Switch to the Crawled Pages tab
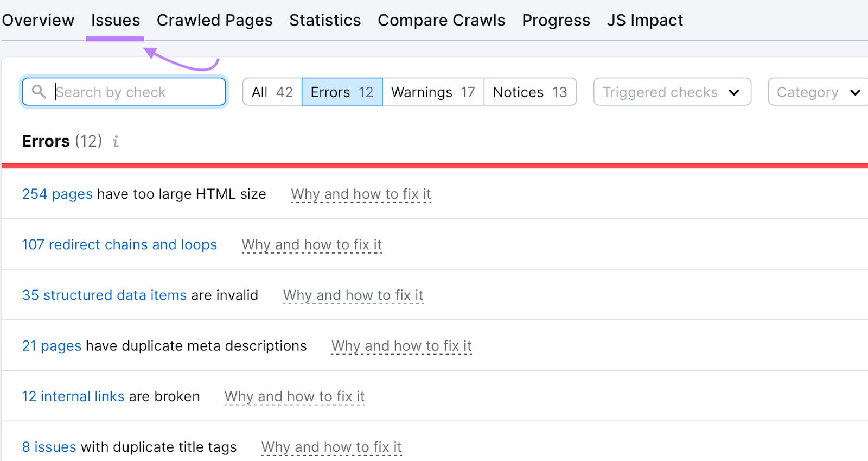868x461 pixels. [x=214, y=20]
